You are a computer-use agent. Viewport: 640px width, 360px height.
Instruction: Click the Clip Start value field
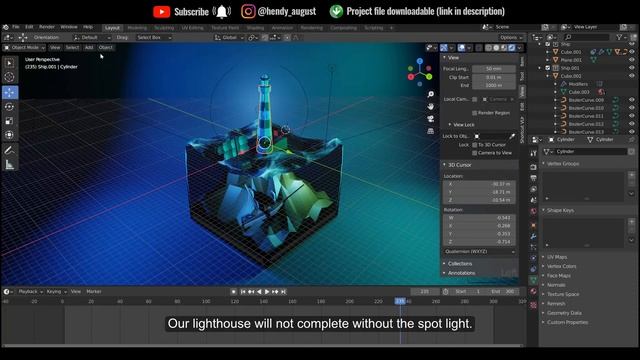pyautogui.click(x=494, y=77)
